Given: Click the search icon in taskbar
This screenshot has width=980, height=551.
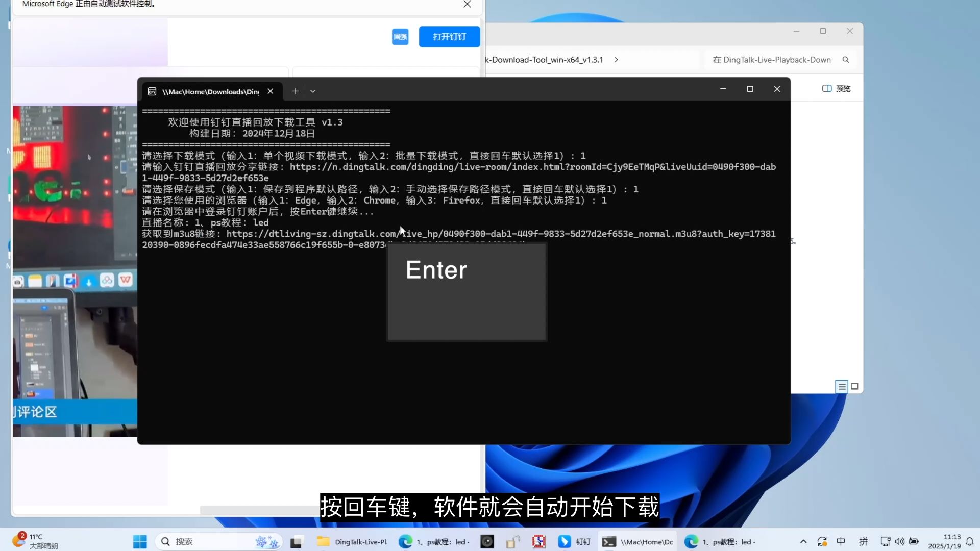Looking at the screenshot, I should tap(165, 542).
